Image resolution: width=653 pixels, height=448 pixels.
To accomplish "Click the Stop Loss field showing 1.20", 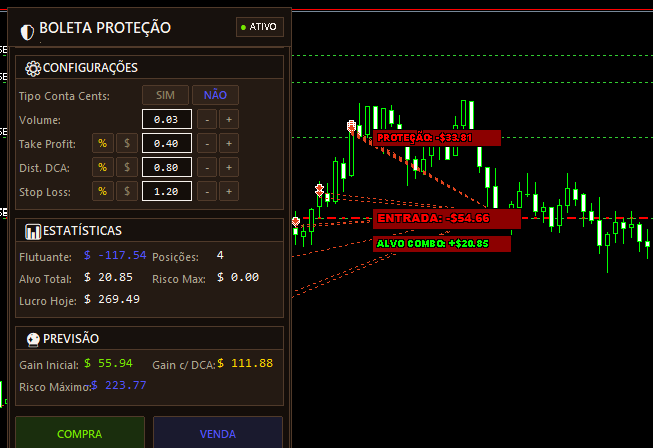I will coord(167,192).
